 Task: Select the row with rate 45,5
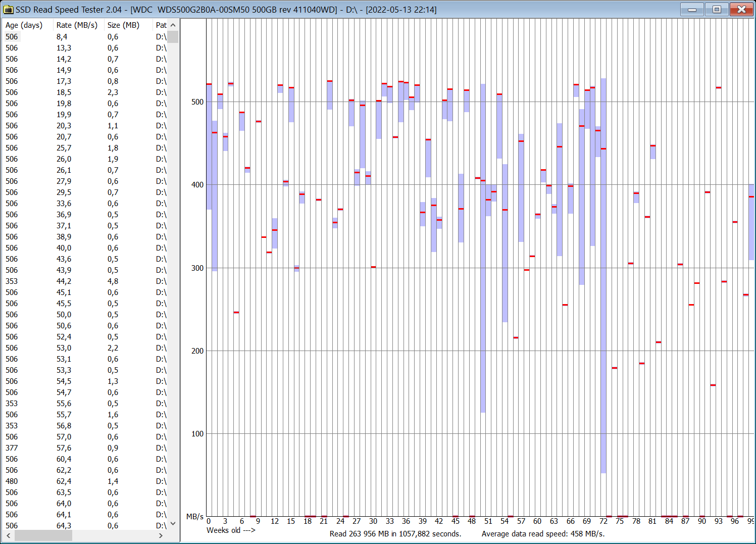(85, 304)
